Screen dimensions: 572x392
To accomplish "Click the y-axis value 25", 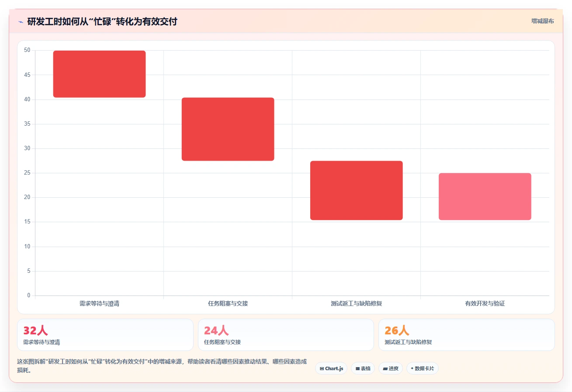I will 27,173.
